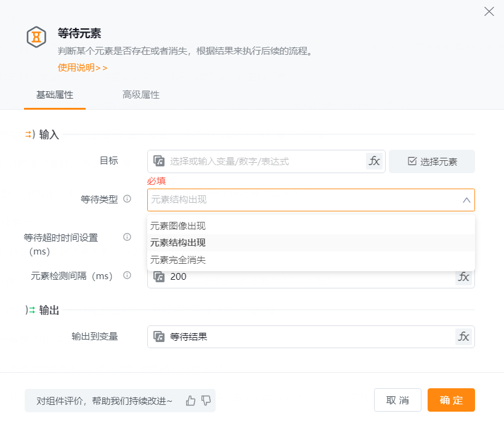Collapse the 等待类型 dropdown arrow
Screen dimensions: 504x424
tap(466, 200)
